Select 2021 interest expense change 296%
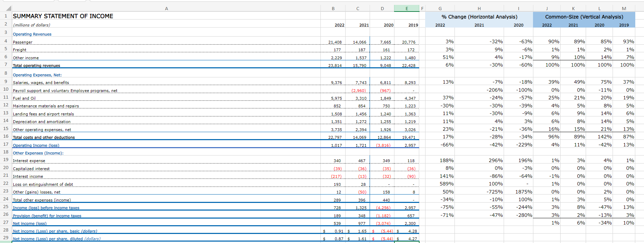This screenshot has height=243, width=644. [x=496, y=160]
